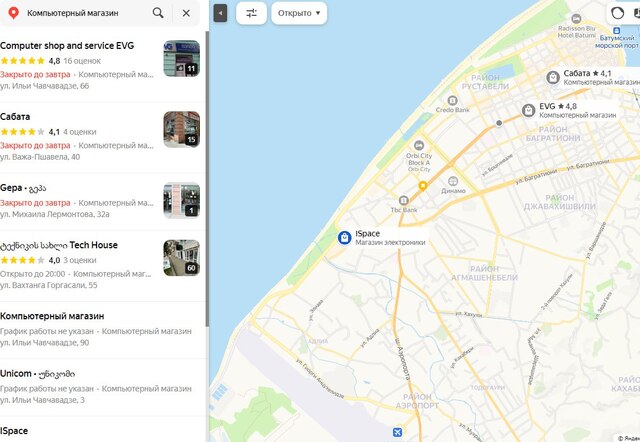Open 'Компьютерный магазин' listing on Чавчавадзе, 90
This screenshot has height=442, width=640.
pyautogui.click(x=52, y=316)
